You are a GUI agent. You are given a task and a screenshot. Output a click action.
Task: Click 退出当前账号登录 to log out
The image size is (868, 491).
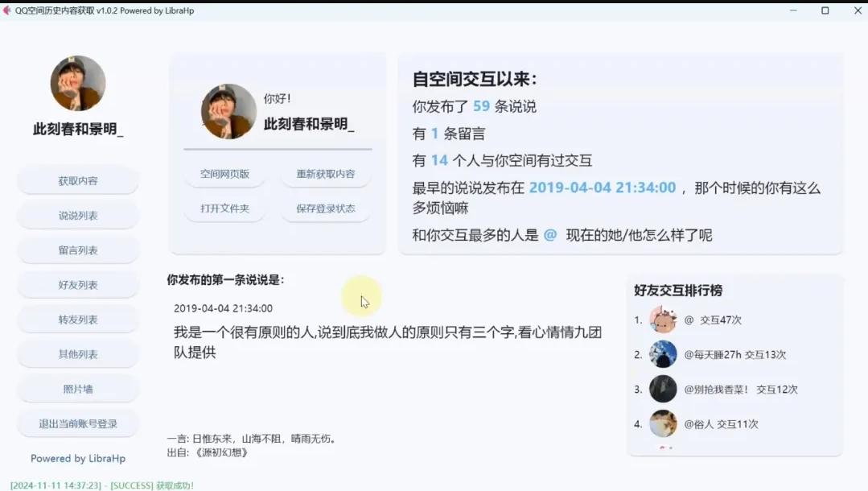(77, 424)
